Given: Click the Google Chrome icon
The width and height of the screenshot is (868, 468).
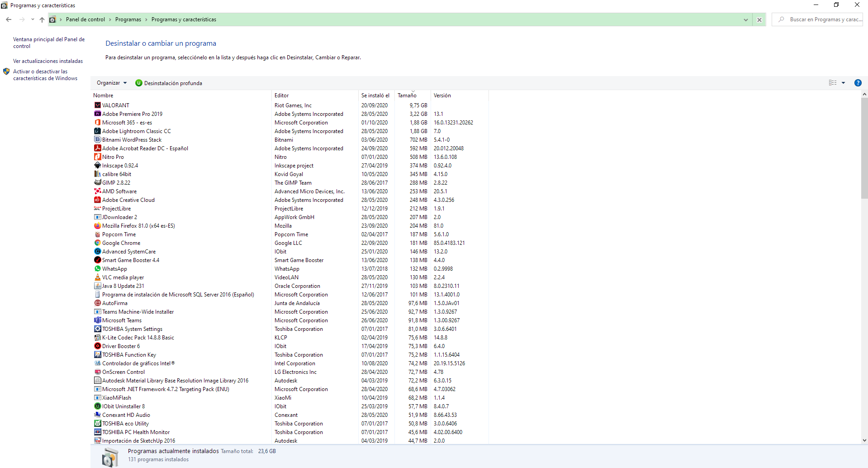Looking at the screenshot, I should coord(97,243).
